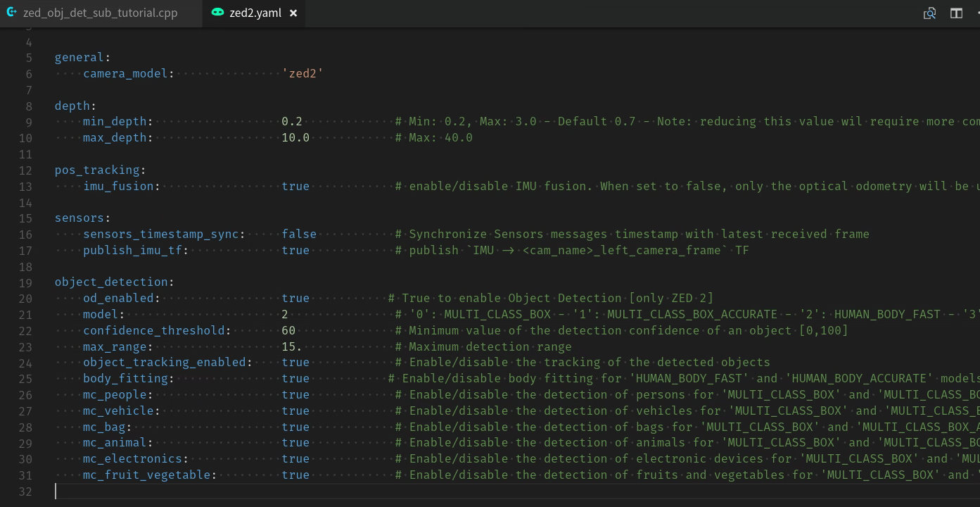The height and width of the screenshot is (507, 980).
Task: Select the zed2.yaml tab
Action: pos(254,13)
